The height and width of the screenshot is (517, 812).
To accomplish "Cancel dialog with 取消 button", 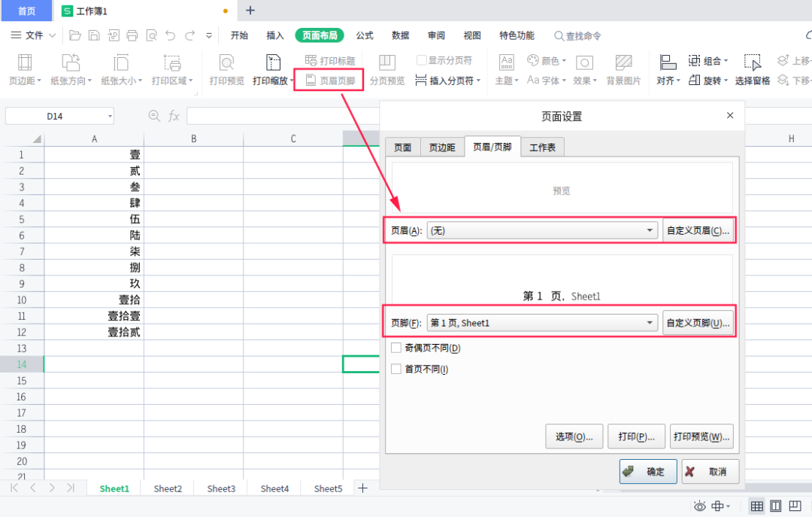I will pyautogui.click(x=710, y=471).
